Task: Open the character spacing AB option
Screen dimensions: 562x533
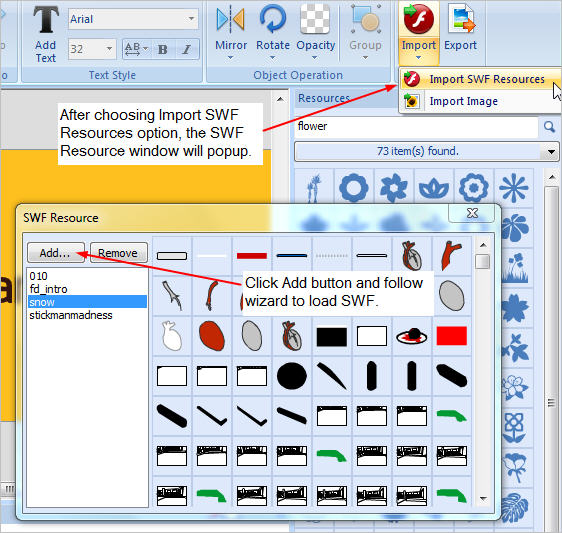Action: tap(136, 49)
